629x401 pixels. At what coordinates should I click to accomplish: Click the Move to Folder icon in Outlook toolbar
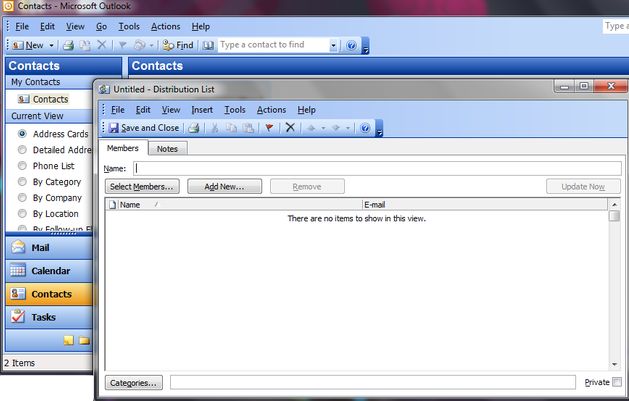pyautogui.click(x=85, y=45)
